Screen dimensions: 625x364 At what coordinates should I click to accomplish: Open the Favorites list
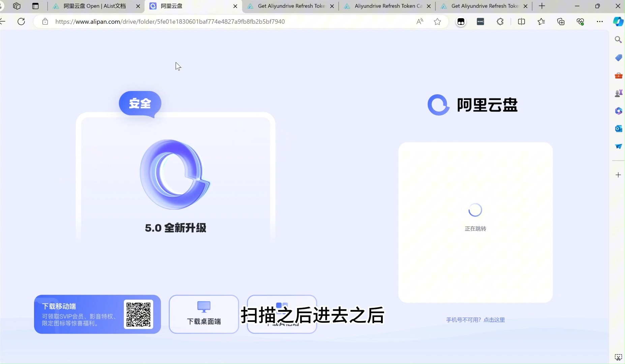click(541, 22)
